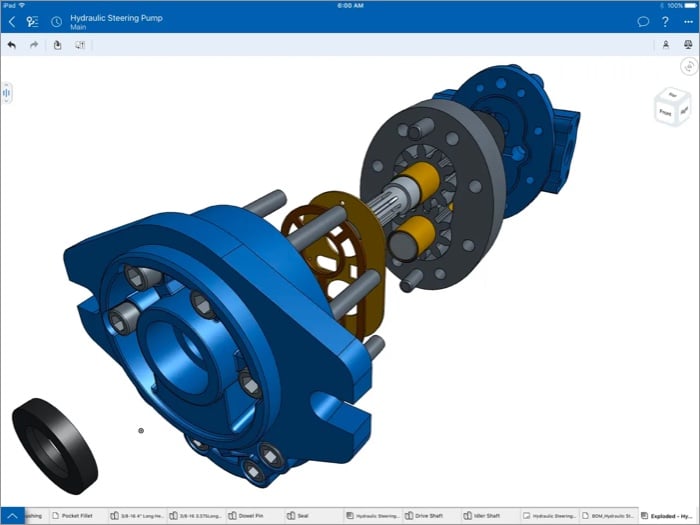The width and height of the screenshot is (700, 525).
Task: Collapse the tab bar with the chevron button
Action: (12, 516)
